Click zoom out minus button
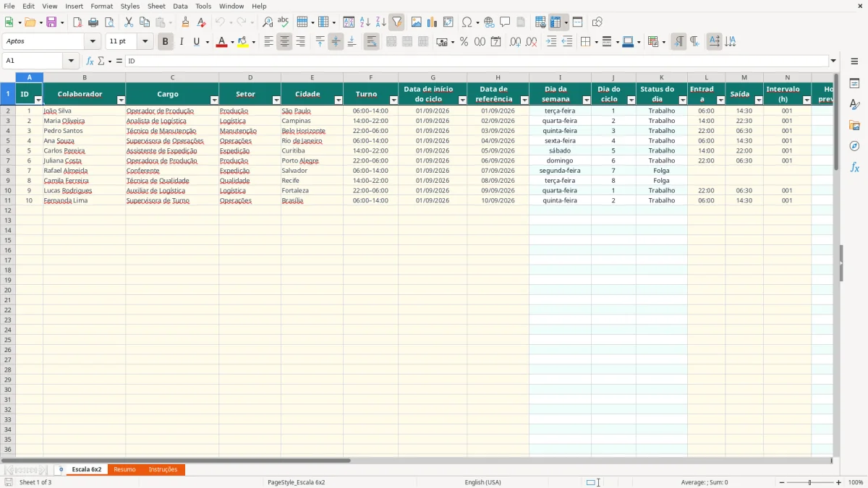Image resolution: width=868 pixels, height=488 pixels. point(782,482)
